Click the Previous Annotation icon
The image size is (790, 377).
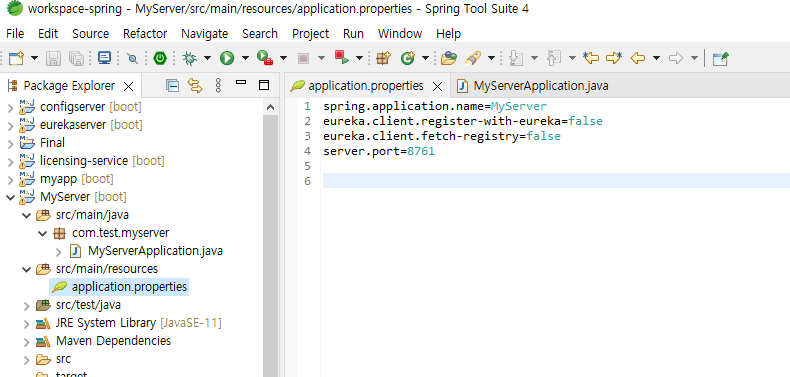pos(554,58)
